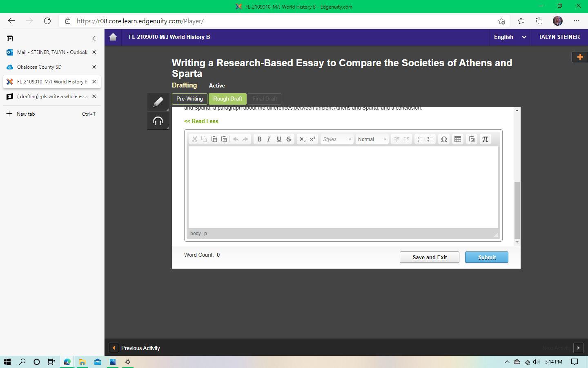Open the Styles dropdown
This screenshot has width=588, height=368.
(x=337, y=139)
